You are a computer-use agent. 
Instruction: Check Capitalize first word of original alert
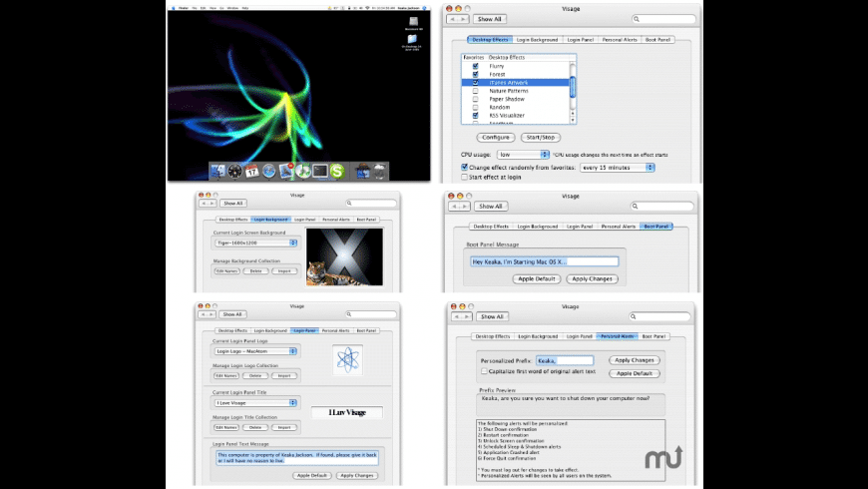(484, 371)
